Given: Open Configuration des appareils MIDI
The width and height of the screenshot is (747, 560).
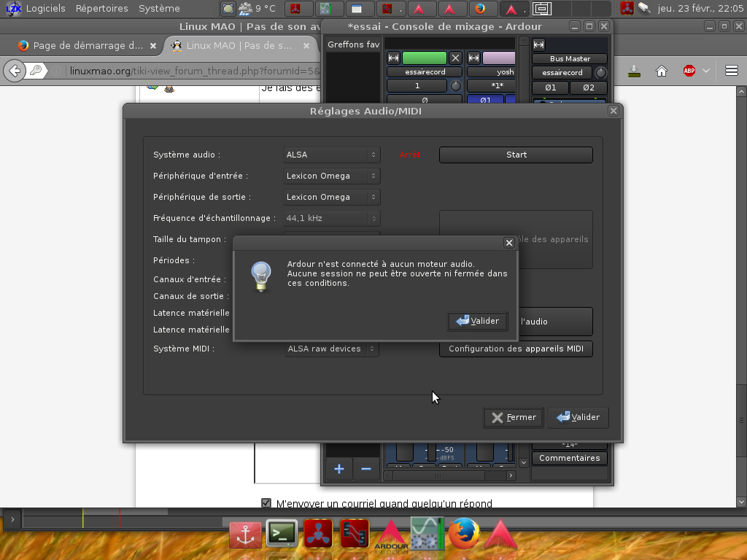Looking at the screenshot, I should tap(516, 349).
